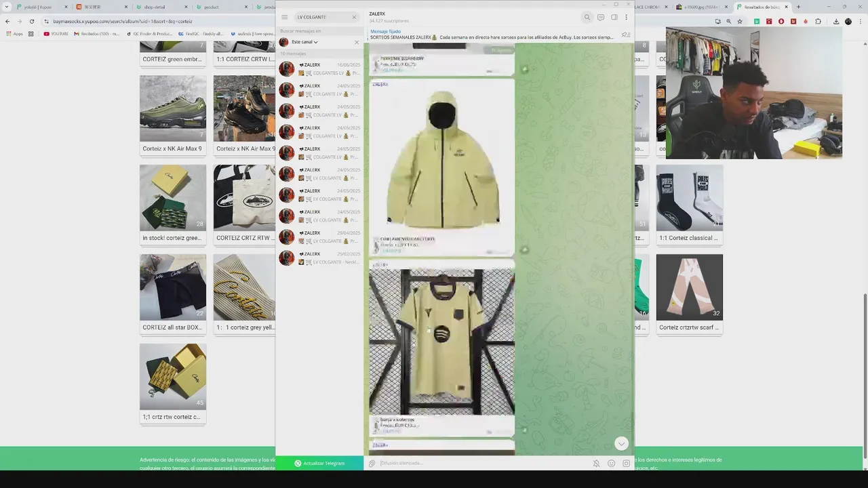868x488 pixels.
Task: Open Chrome tab search dropdown arrow
Action: (6, 7)
